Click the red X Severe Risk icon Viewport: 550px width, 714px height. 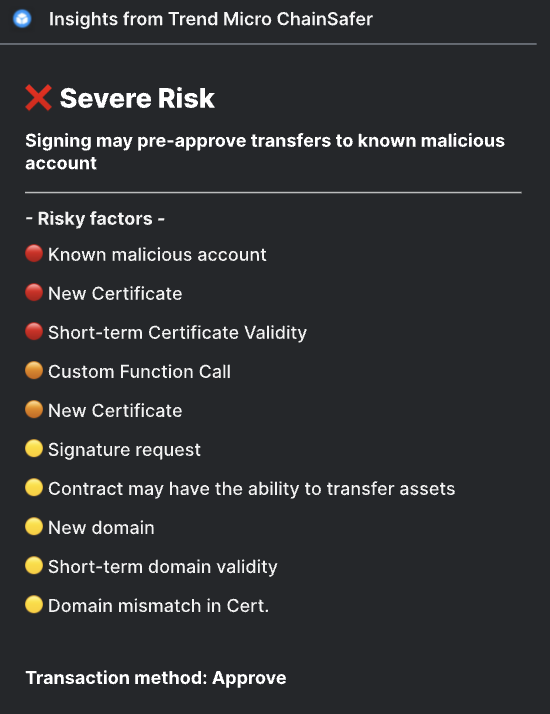pyautogui.click(x=38, y=98)
